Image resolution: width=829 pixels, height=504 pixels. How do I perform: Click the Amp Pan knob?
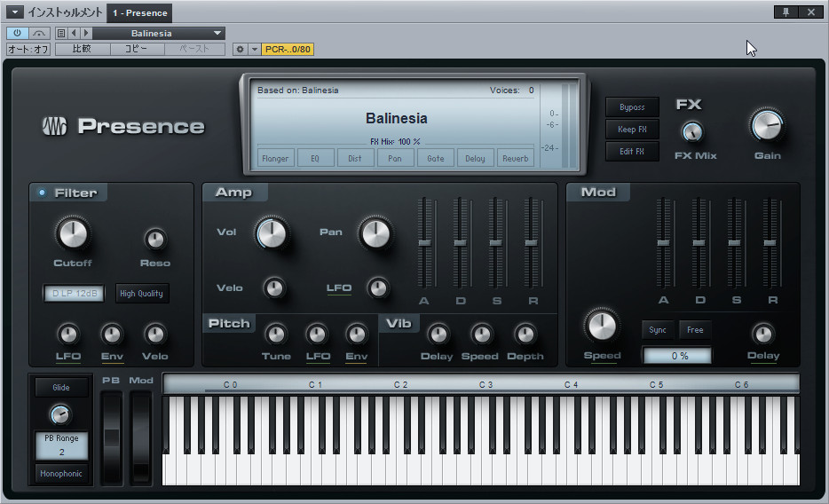(375, 232)
